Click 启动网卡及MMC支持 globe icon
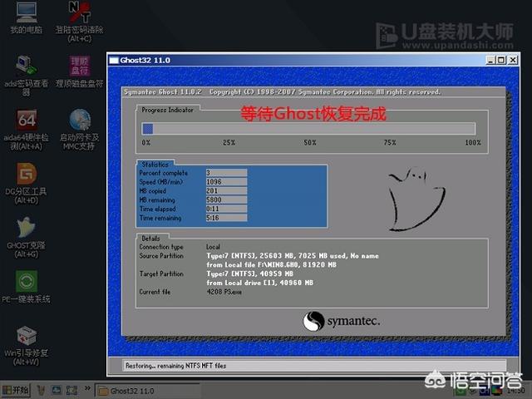Viewport: 532px width, 399px height. [x=80, y=130]
